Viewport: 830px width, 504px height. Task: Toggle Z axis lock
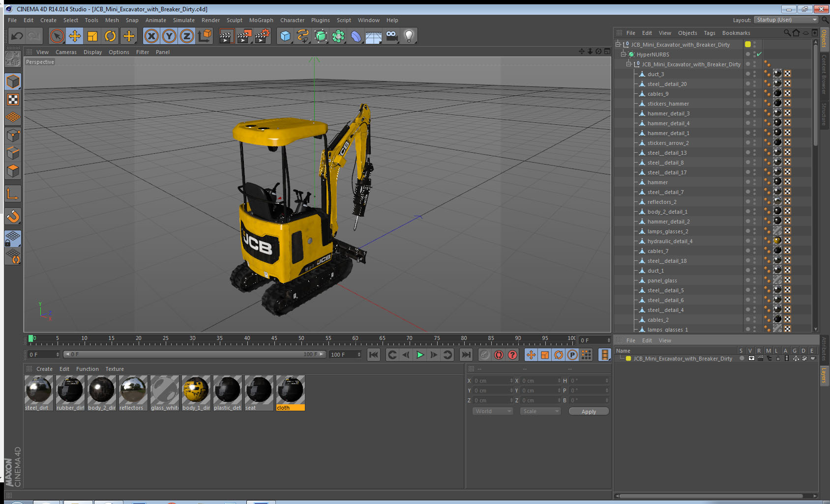pyautogui.click(x=187, y=36)
